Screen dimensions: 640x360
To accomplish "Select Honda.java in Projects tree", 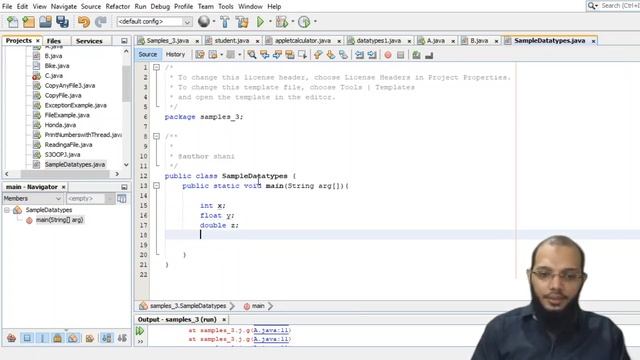I will tap(60, 125).
